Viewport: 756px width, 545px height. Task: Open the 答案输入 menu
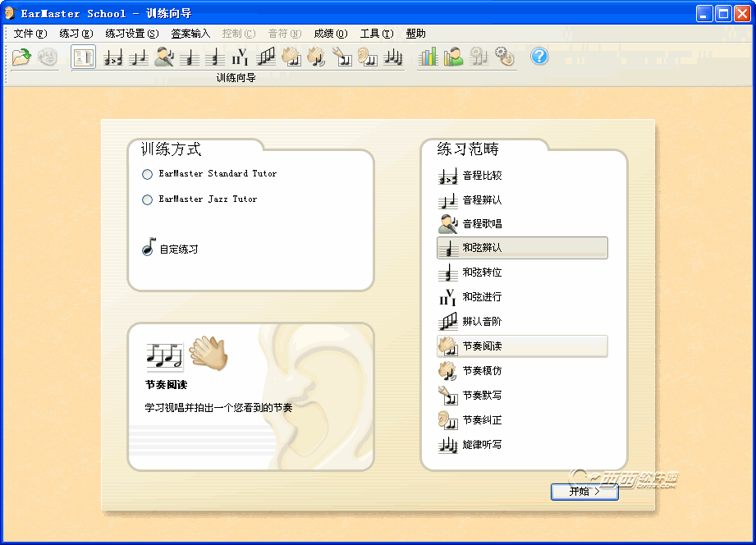click(190, 34)
